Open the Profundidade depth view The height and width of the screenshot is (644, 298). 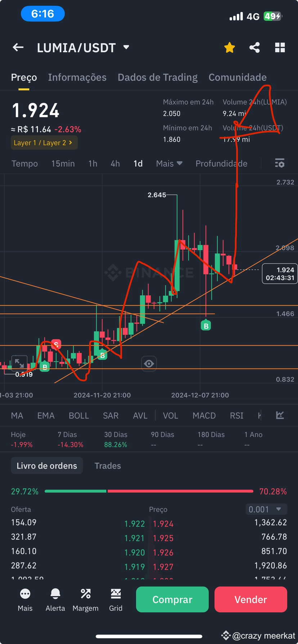[x=221, y=164]
